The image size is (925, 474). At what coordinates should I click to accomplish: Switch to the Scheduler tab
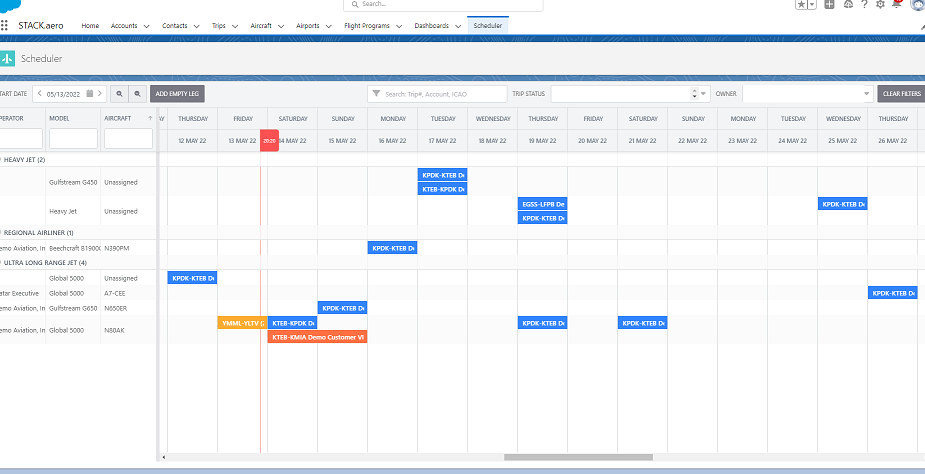tap(488, 25)
